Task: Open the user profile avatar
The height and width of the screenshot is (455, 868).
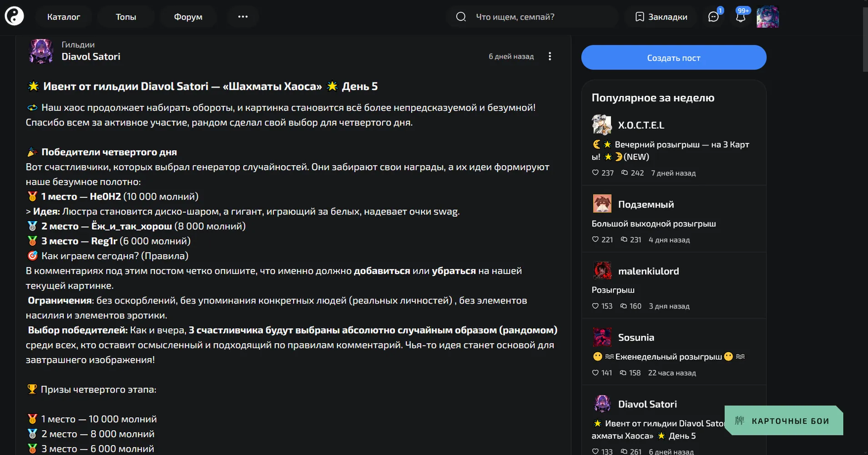Action: (x=767, y=17)
